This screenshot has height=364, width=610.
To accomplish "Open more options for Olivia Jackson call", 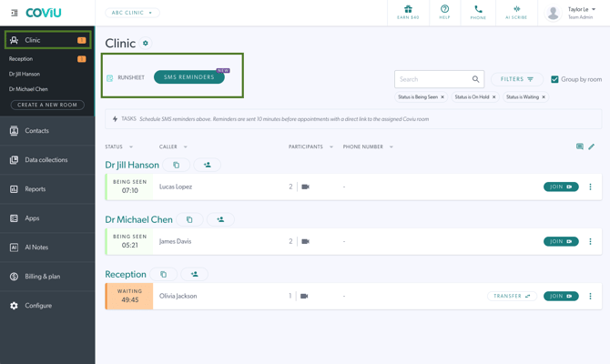I will click(x=590, y=296).
